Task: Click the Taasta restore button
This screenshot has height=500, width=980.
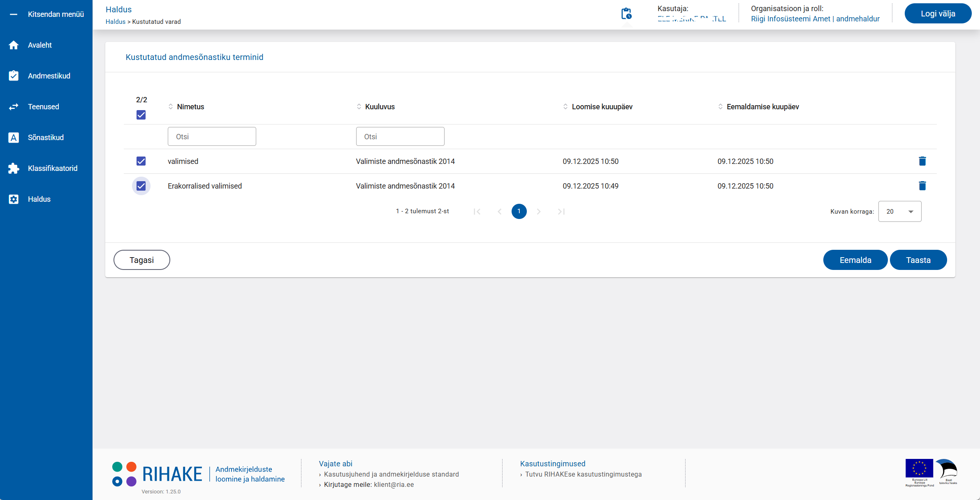Action: 918,260
